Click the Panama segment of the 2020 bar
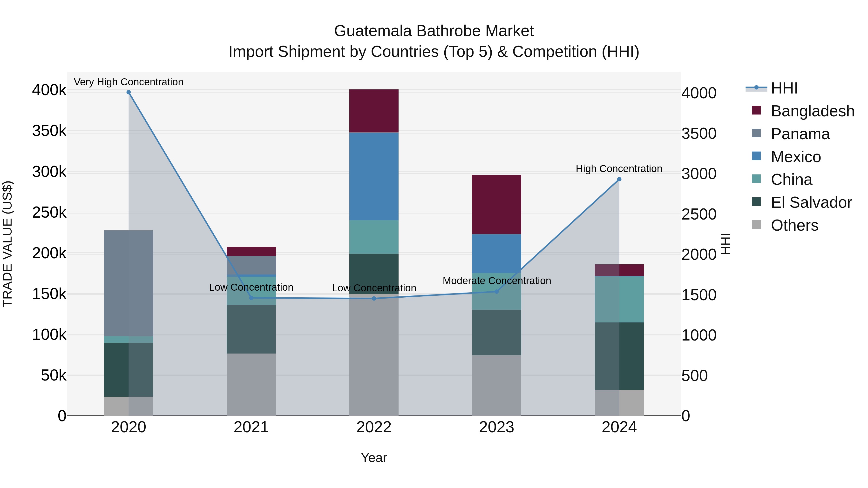The width and height of the screenshot is (868, 488). tap(128, 283)
